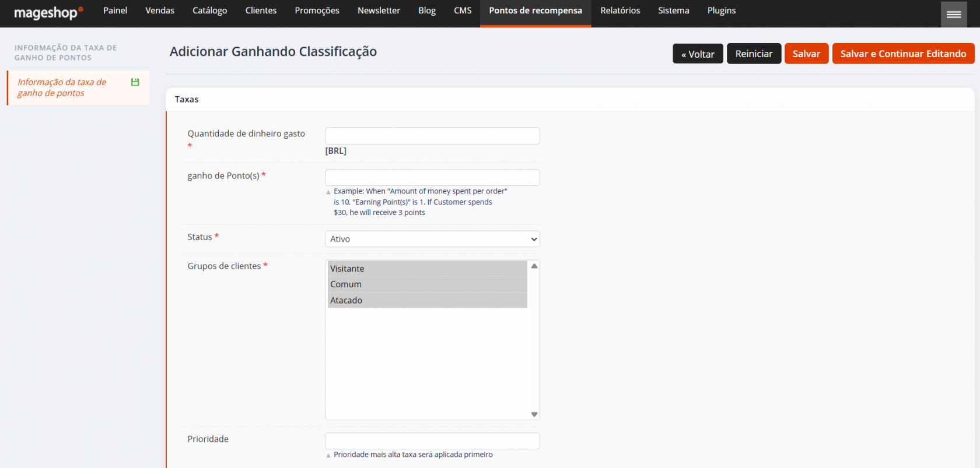This screenshot has height=468, width=980.
Task: Select Comum in customer groups
Action: click(428, 284)
